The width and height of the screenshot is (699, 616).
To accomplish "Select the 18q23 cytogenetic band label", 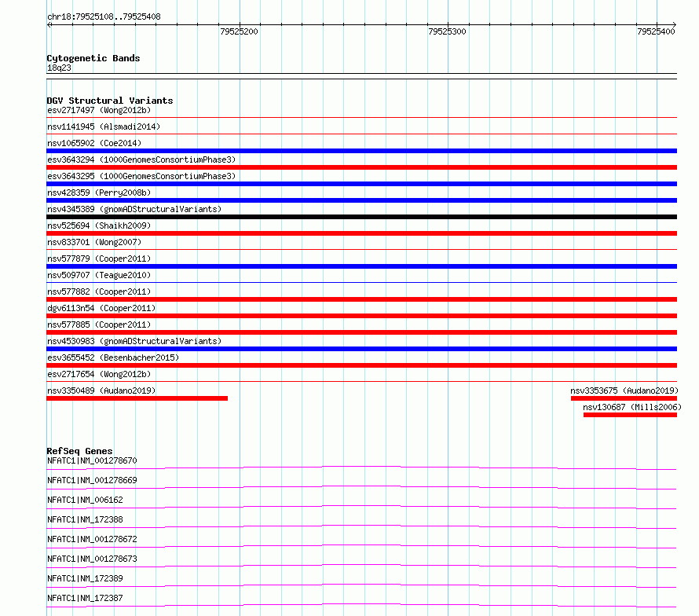I will coord(59,68).
